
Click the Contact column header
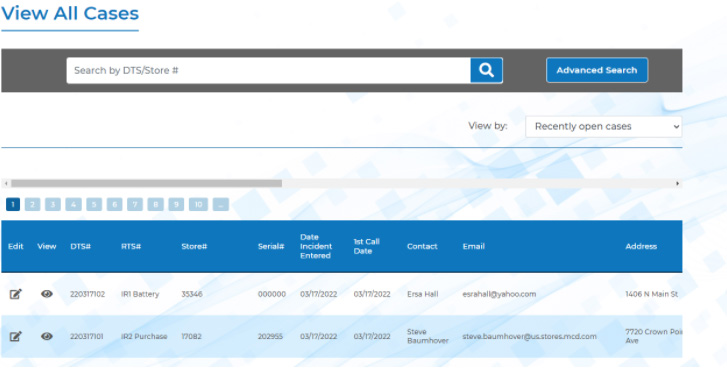[422, 247]
